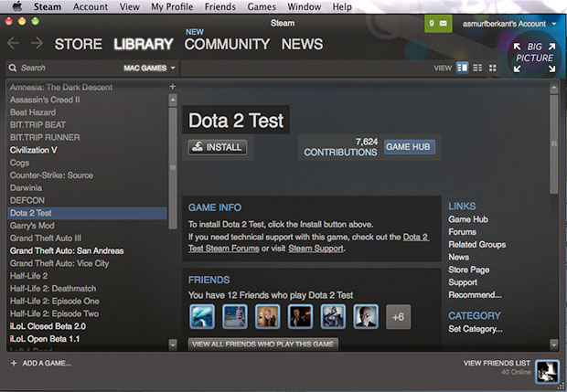Viewport: 567px width, 392px height.
Task: Open the fourth friend avatar
Action: [x=300, y=316]
